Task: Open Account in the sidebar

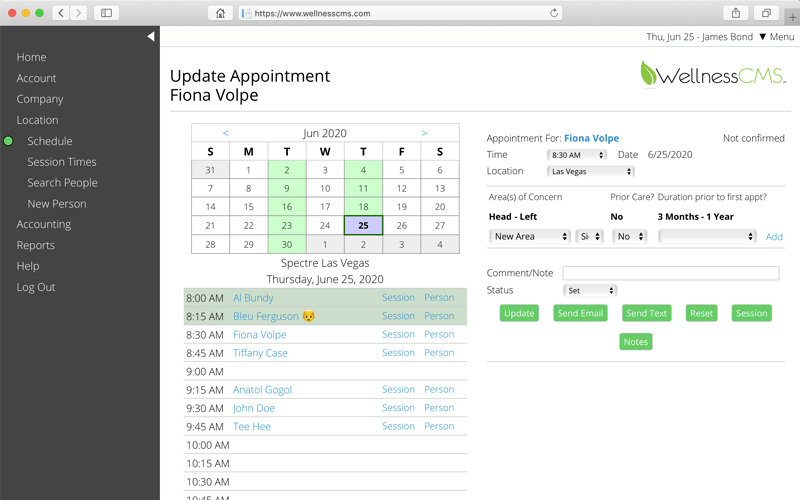Action: coord(36,78)
